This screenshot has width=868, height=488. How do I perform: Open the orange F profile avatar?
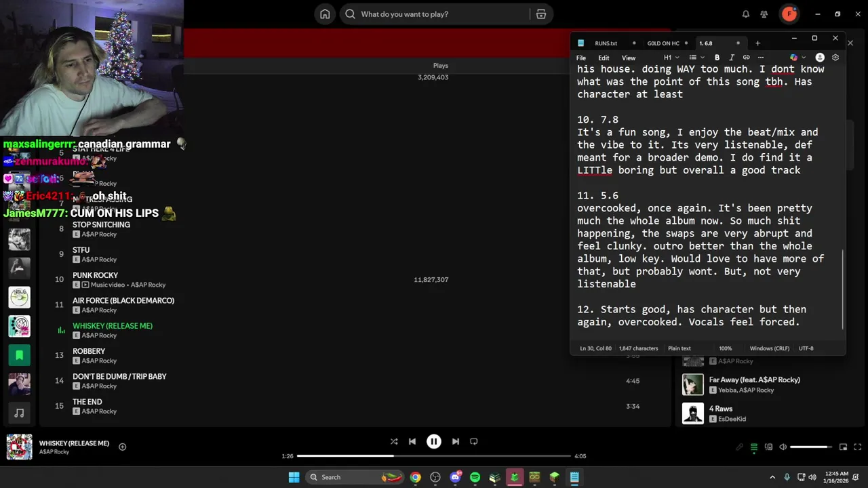point(789,14)
